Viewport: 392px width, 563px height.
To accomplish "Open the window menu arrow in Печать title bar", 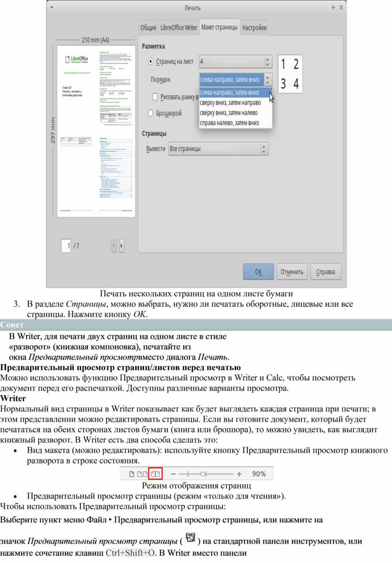I will 52,8.
